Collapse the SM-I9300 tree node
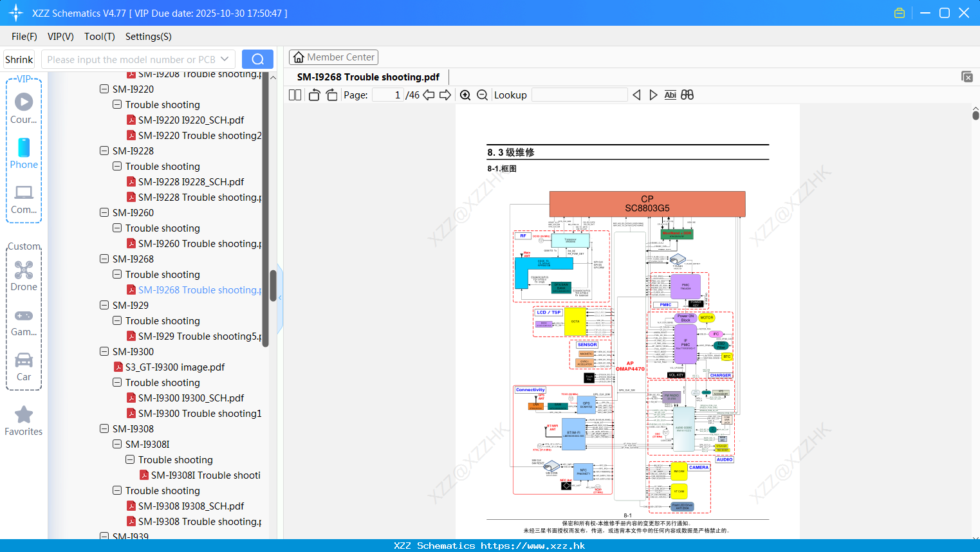 tap(104, 352)
